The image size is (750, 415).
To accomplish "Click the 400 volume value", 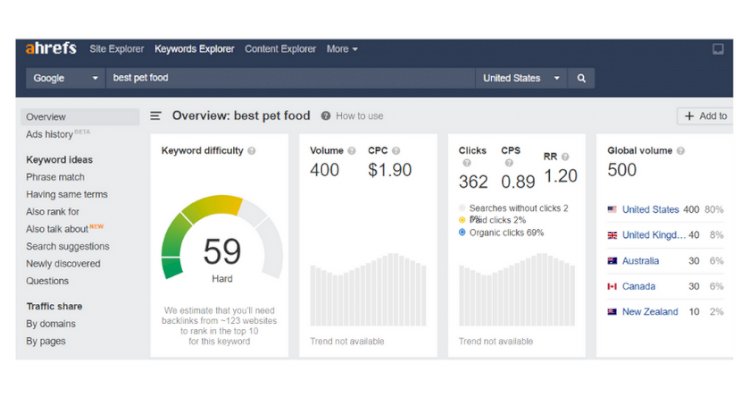I will click(x=325, y=170).
